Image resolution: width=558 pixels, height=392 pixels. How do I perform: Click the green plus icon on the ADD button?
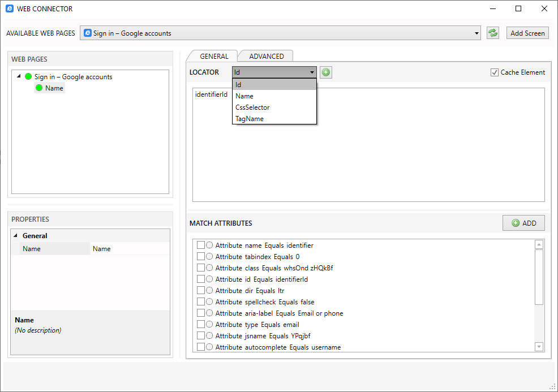tap(515, 223)
